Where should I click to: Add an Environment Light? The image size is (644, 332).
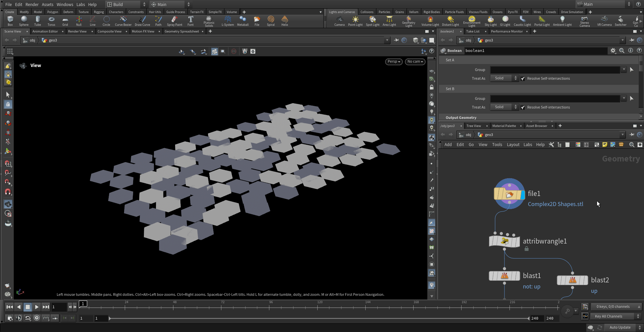(x=472, y=21)
